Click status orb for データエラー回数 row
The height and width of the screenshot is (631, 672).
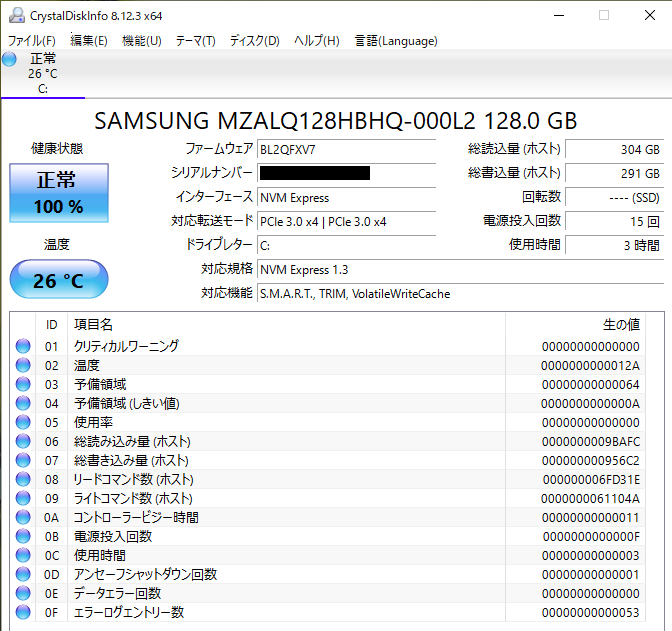[23, 593]
